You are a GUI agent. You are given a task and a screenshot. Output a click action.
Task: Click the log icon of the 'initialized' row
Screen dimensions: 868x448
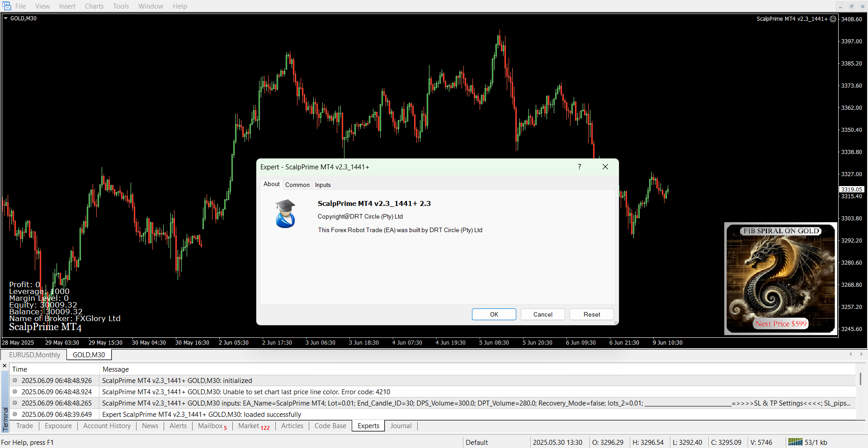(x=15, y=380)
